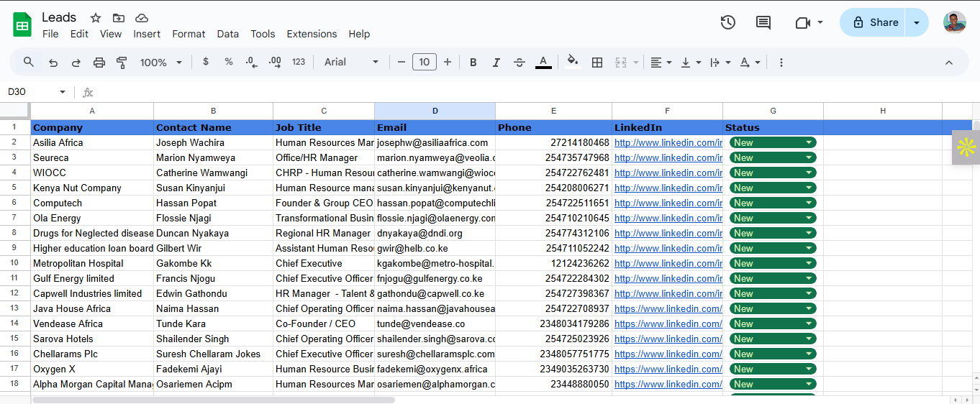
Task: Decrease font size minus button
Action: pos(401,62)
